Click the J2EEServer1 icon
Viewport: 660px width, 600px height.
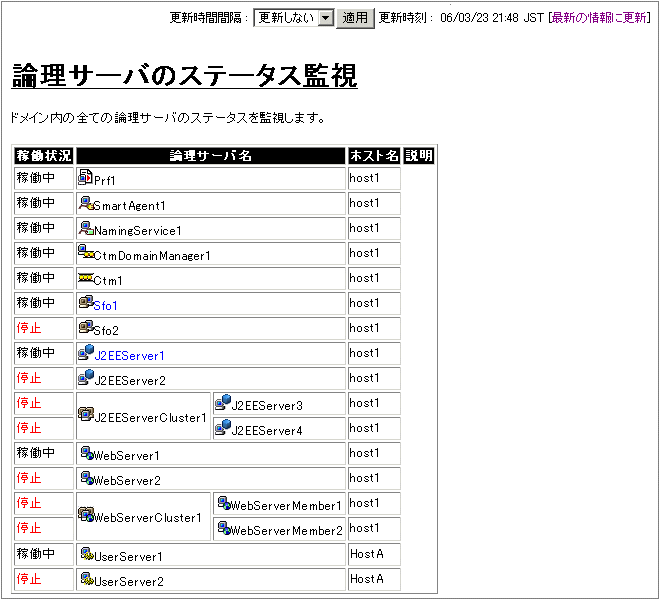(x=86, y=352)
